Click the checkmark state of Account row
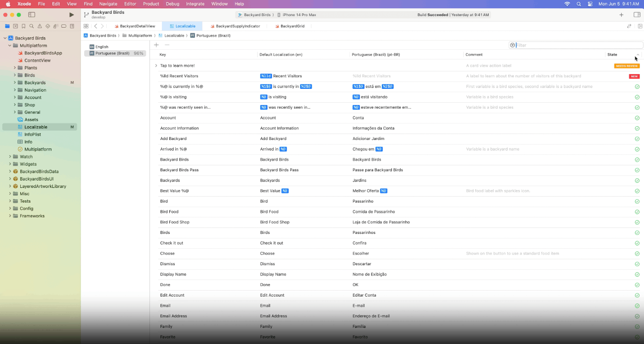 point(637,118)
